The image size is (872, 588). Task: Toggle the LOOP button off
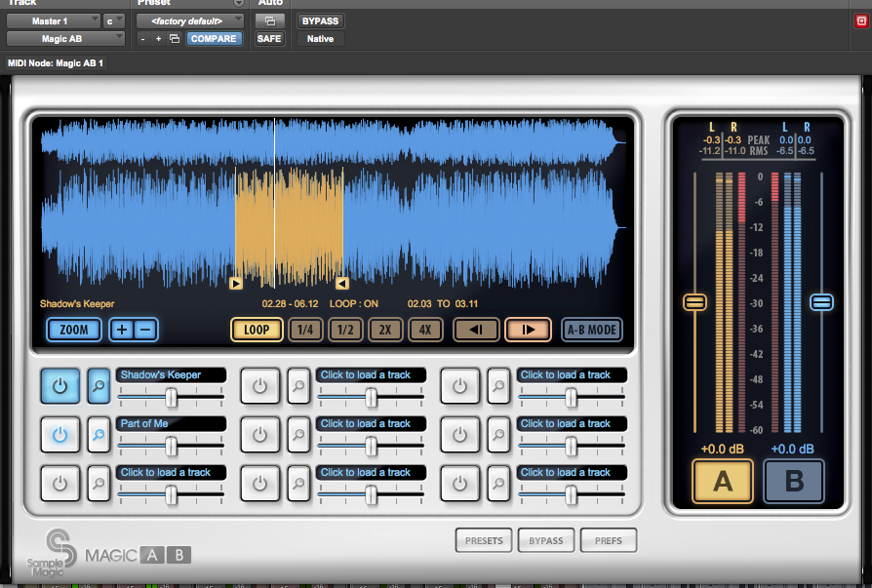[257, 330]
